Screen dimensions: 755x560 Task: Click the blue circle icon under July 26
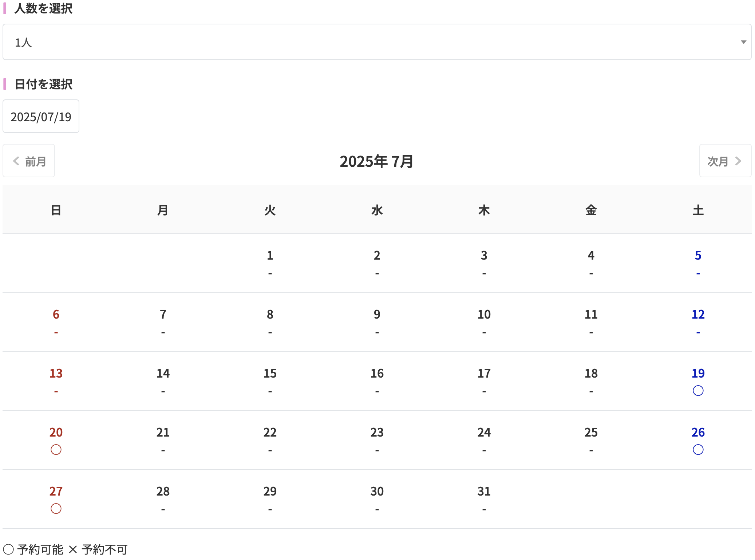point(698,450)
